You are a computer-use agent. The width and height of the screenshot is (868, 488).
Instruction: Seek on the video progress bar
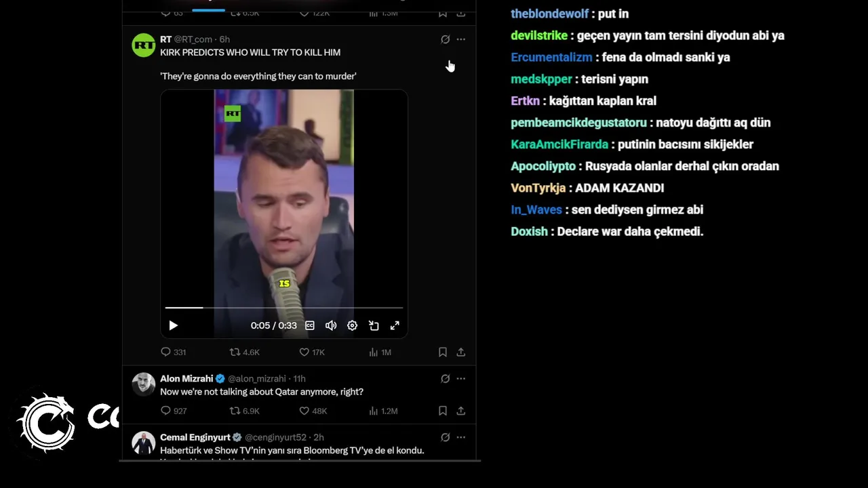(284, 308)
